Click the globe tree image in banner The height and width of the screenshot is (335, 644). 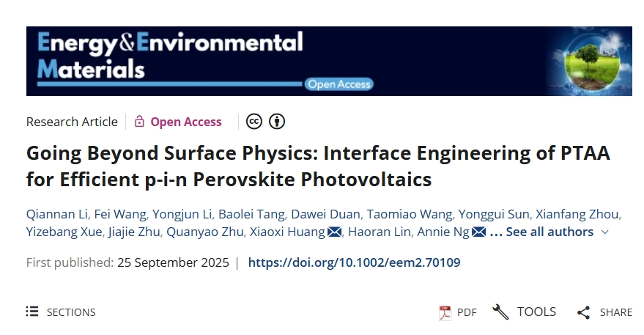(590, 62)
